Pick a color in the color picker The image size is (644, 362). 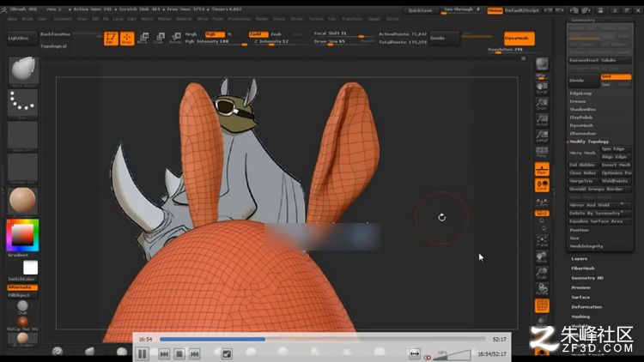click(22, 235)
